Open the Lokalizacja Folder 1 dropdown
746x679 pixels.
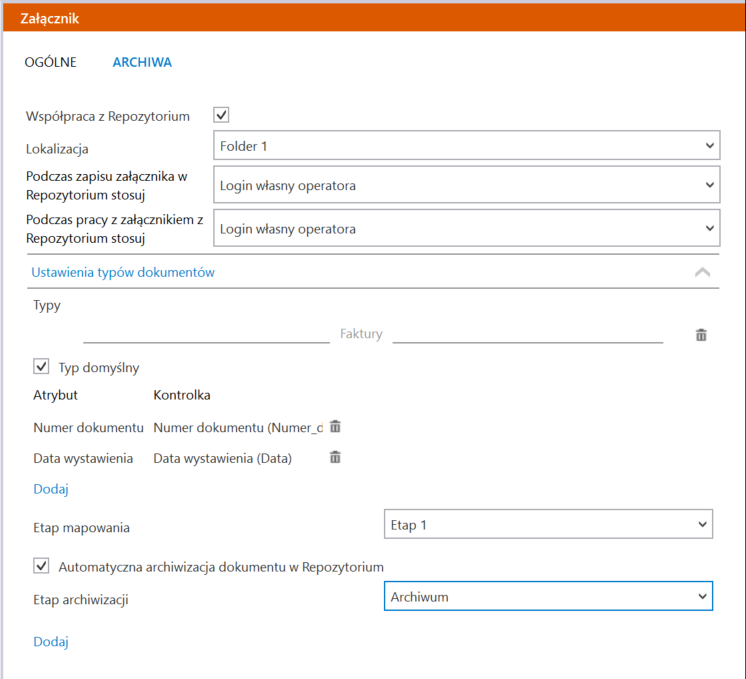(466, 146)
